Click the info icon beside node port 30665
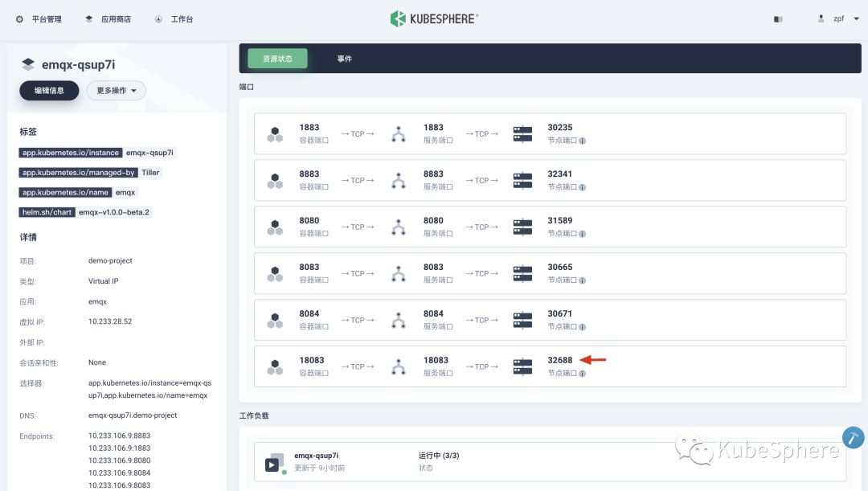This screenshot has height=491, width=868. 583,280
